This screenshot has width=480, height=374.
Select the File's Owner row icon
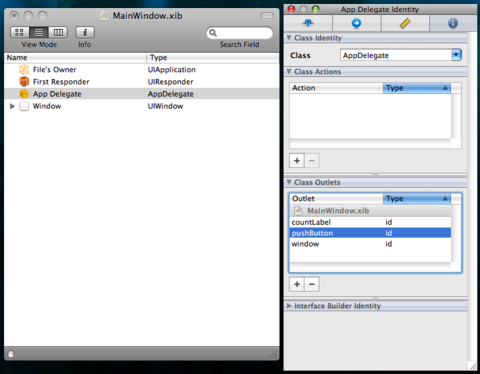click(24, 69)
